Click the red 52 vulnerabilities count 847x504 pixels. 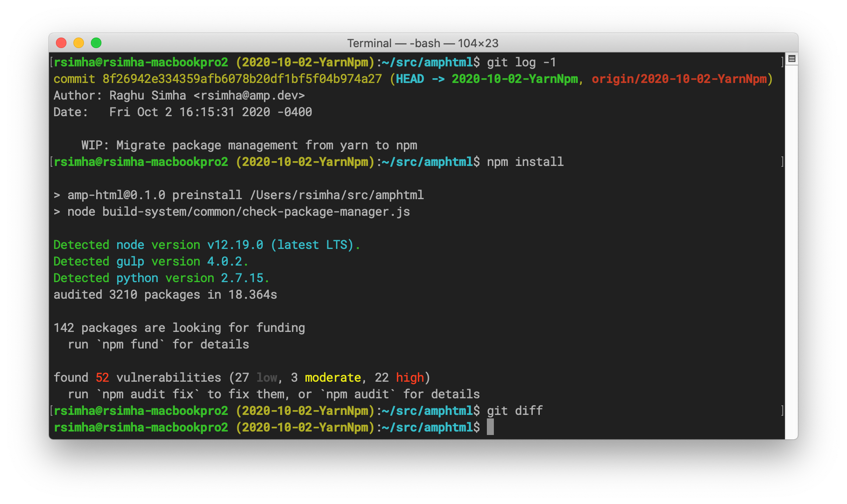tap(102, 378)
